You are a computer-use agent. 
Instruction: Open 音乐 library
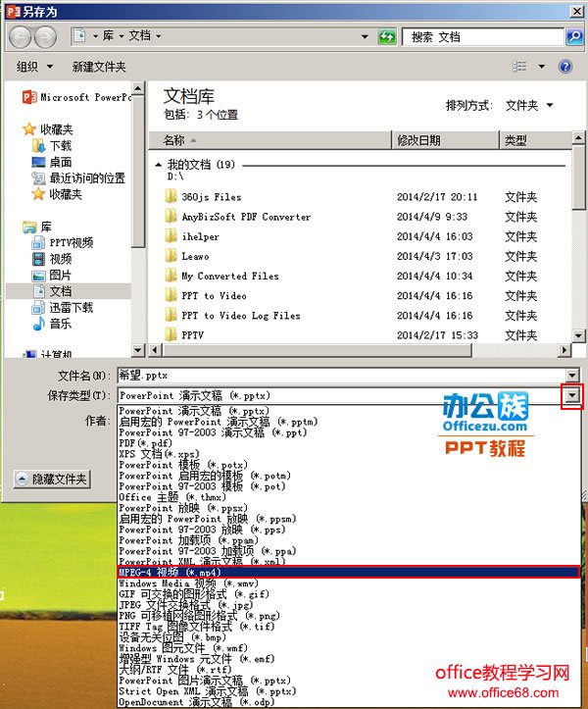pos(52,324)
